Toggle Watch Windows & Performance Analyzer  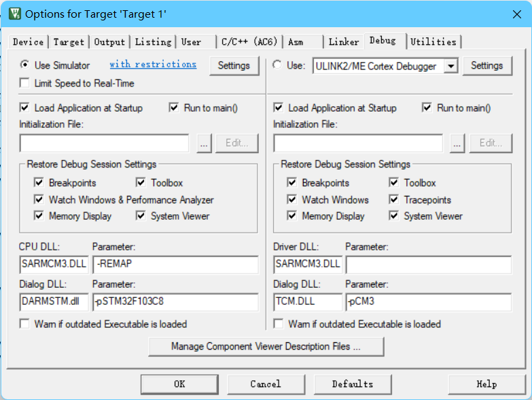(x=39, y=199)
